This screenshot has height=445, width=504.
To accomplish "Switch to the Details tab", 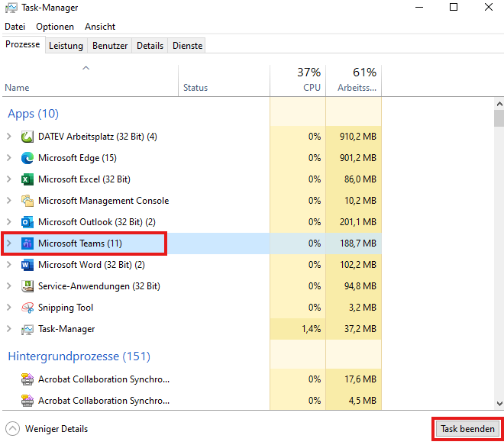I will click(150, 46).
